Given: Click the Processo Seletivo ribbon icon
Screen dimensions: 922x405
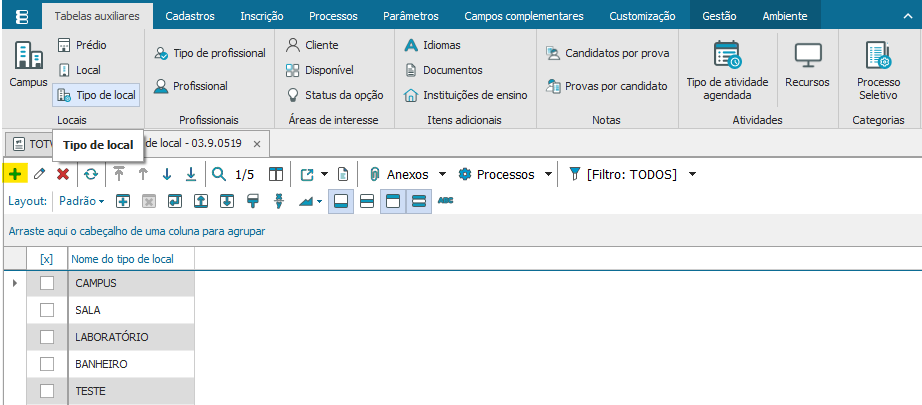Looking at the screenshot, I should pyautogui.click(x=878, y=55).
